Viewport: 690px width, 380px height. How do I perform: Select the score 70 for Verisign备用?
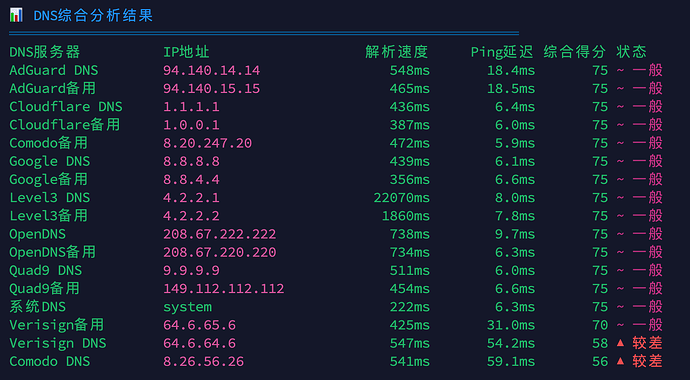pos(600,325)
